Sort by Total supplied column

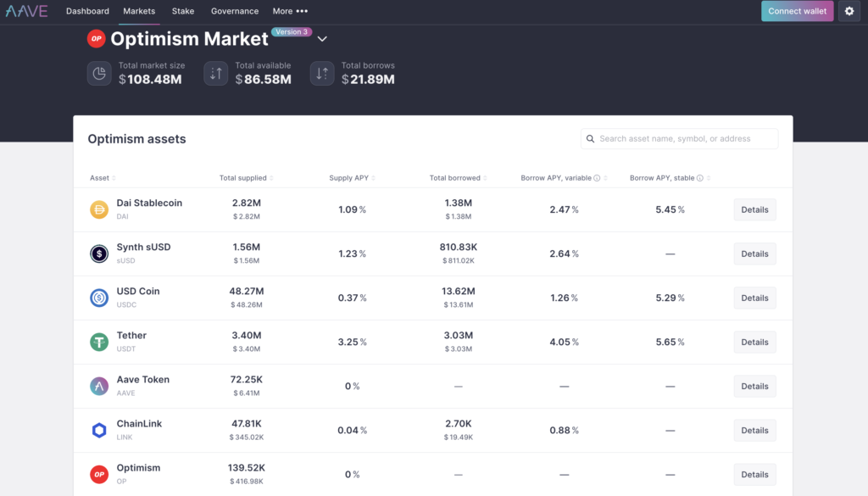click(x=247, y=178)
